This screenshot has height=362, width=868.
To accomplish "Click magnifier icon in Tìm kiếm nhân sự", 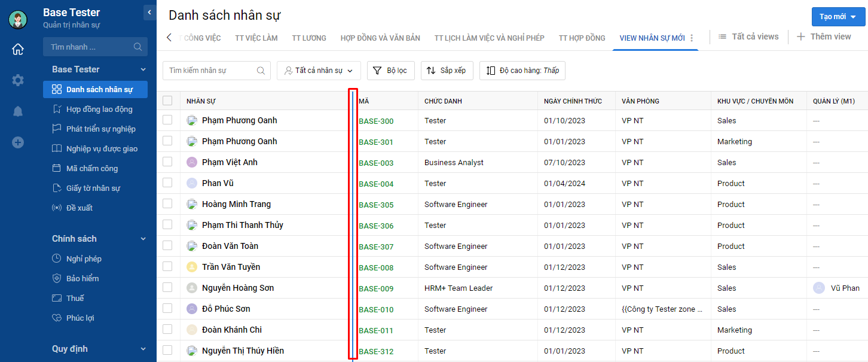I will pos(261,71).
